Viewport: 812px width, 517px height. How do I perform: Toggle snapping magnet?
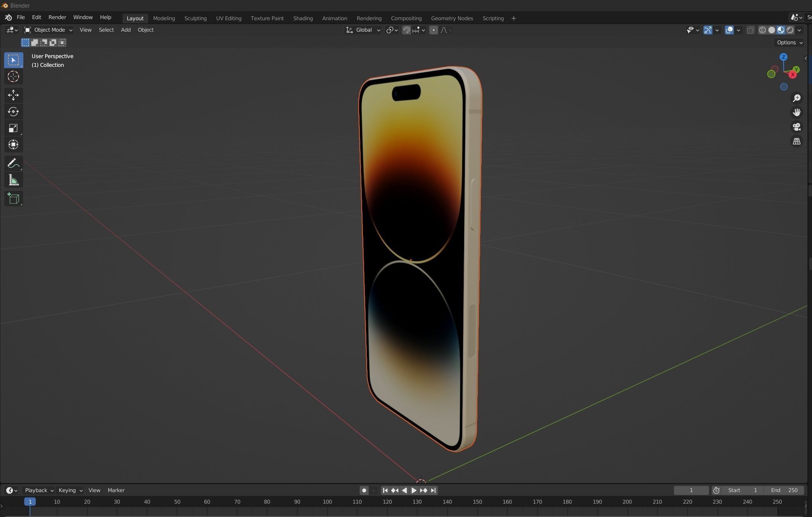[406, 30]
